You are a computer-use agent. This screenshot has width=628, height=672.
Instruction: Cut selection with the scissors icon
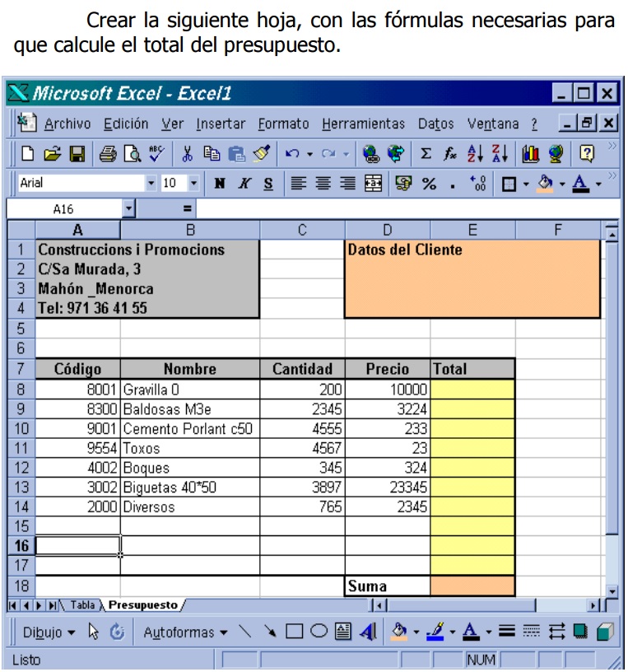pos(187,154)
